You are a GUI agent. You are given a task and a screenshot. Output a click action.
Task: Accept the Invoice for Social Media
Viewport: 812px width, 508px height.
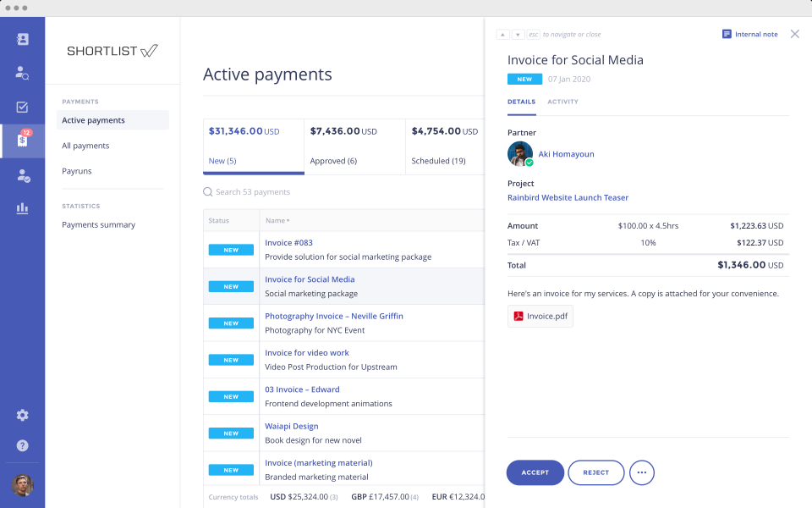535,472
